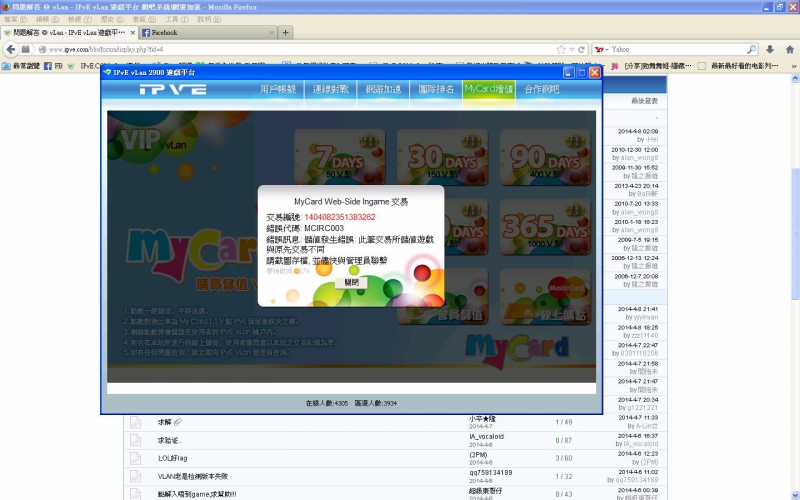Viewport: 800px width, 500px height.
Task: Click the page icon beside the 求解 thread
Action: pos(135,423)
